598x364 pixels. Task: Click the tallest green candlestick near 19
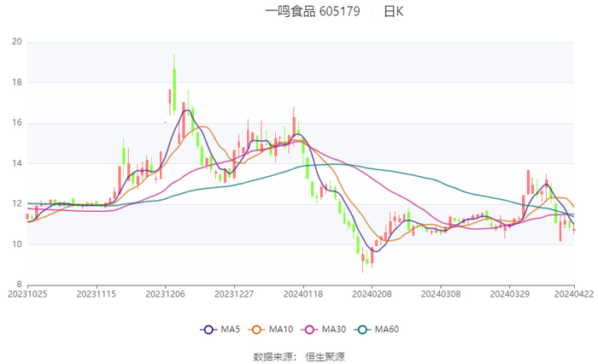click(x=174, y=84)
